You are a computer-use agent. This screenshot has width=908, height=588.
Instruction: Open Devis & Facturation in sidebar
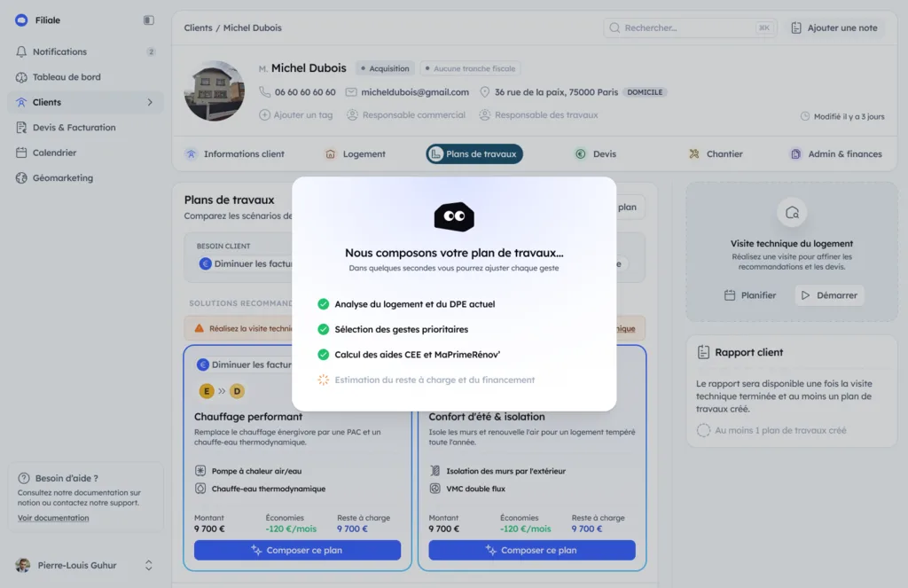[x=74, y=128]
